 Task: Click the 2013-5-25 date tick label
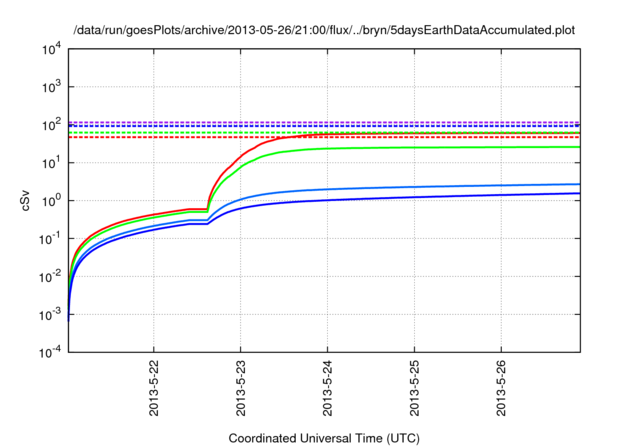click(414, 388)
